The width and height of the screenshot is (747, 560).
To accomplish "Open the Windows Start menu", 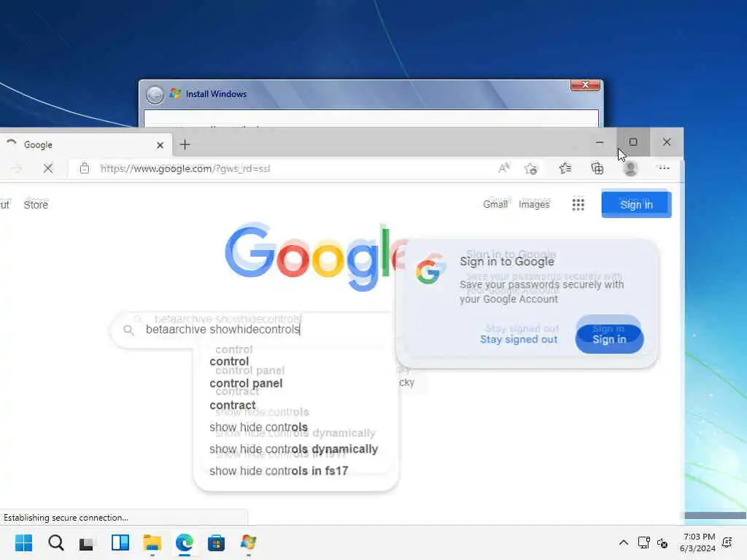I will (x=23, y=542).
